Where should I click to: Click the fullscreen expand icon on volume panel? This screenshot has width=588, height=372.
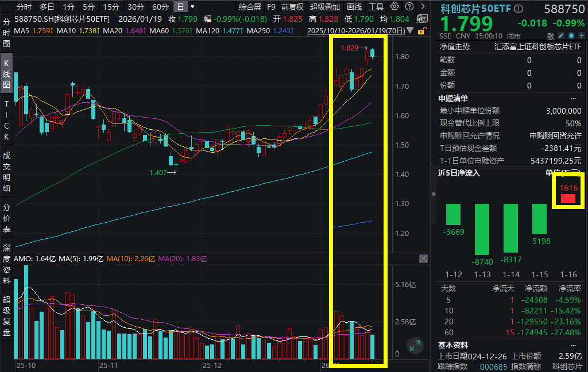pyautogui.click(x=415, y=346)
